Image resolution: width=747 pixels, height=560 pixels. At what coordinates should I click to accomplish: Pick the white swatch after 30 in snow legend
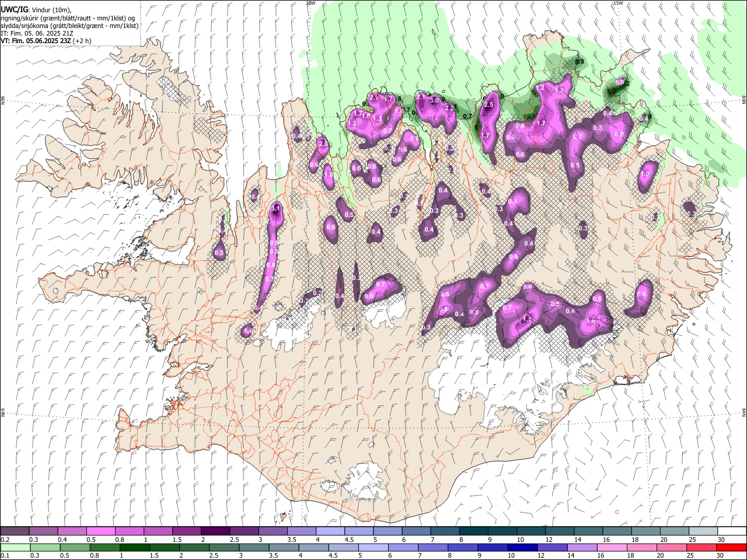(x=732, y=531)
